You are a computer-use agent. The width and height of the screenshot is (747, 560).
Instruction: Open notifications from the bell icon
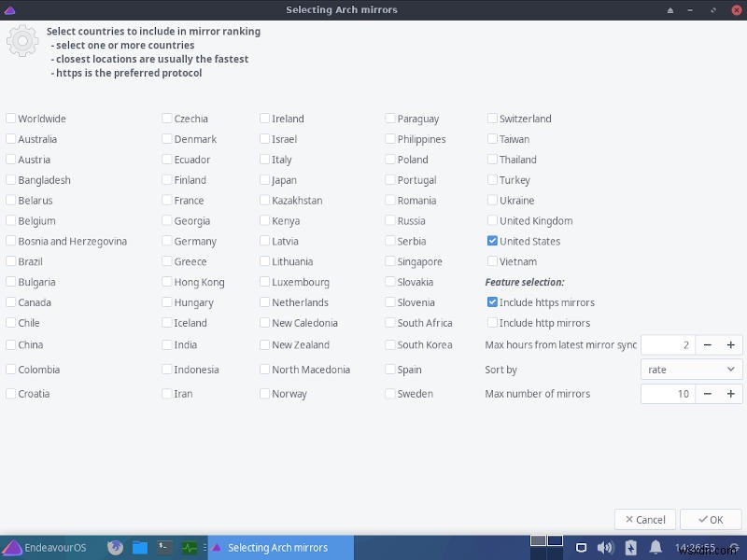[655, 548]
